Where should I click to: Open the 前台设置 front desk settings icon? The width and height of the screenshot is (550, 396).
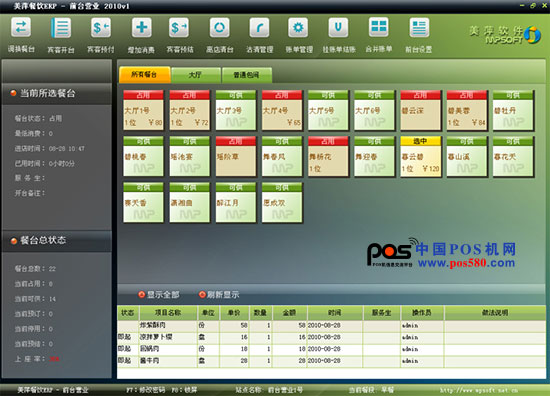(419, 28)
